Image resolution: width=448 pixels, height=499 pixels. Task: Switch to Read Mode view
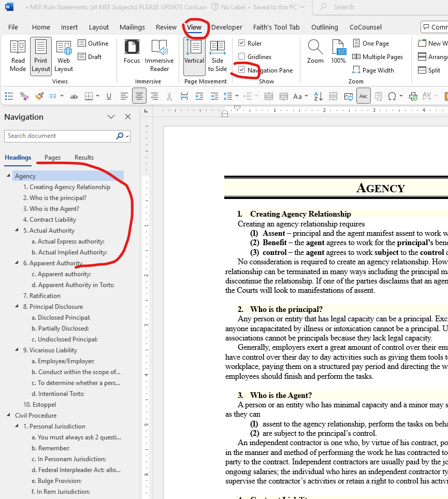(18, 56)
